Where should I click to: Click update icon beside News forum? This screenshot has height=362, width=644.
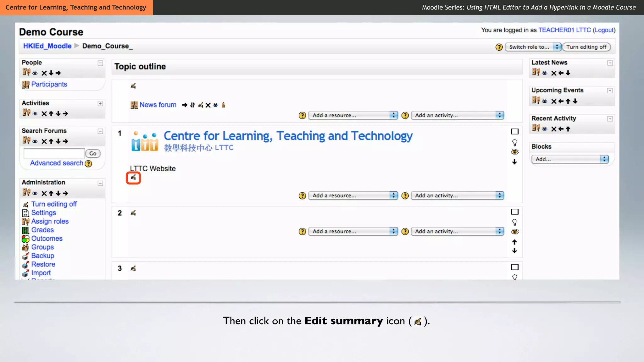(x=200, y=105)
